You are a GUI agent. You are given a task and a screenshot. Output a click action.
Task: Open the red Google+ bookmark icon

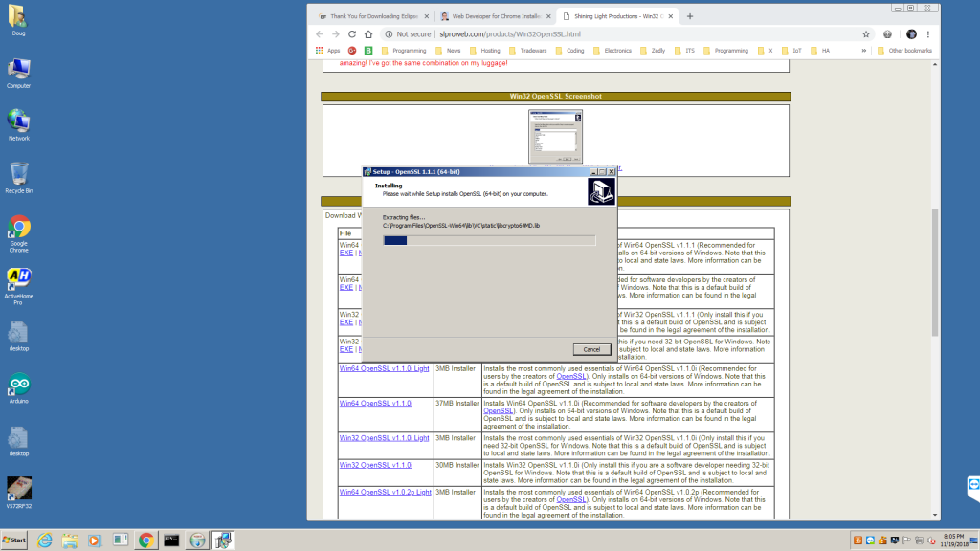tap(352, 51)
